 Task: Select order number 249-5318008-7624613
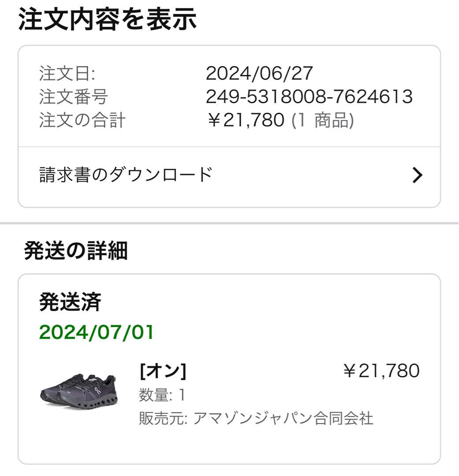click(x=309, y=97)
